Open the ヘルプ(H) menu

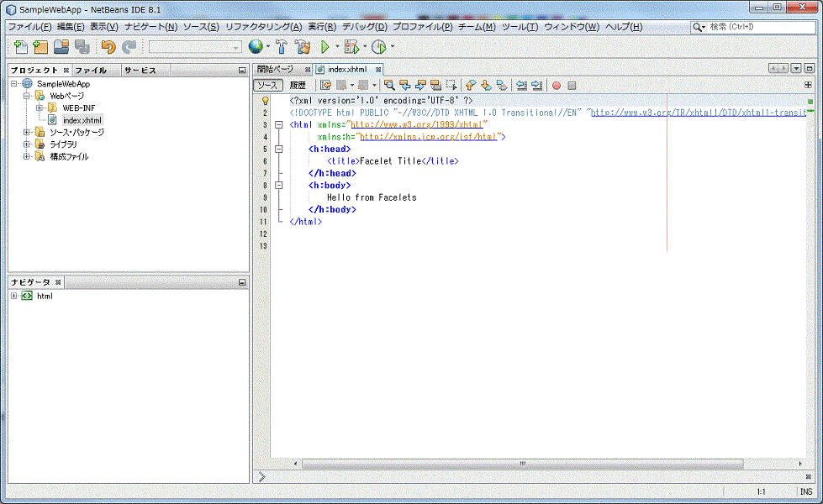(624, 27)
